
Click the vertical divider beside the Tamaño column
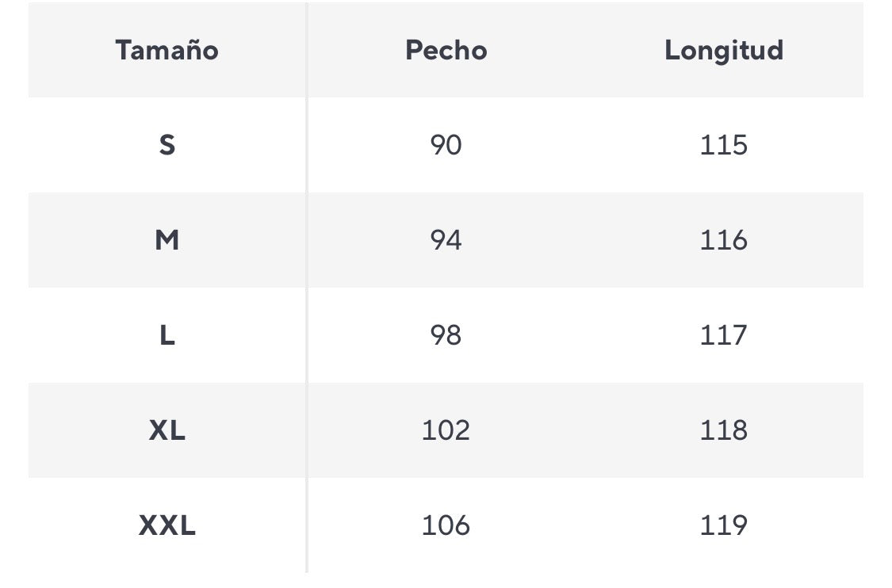pyautogui.click(x=307, y=285)
